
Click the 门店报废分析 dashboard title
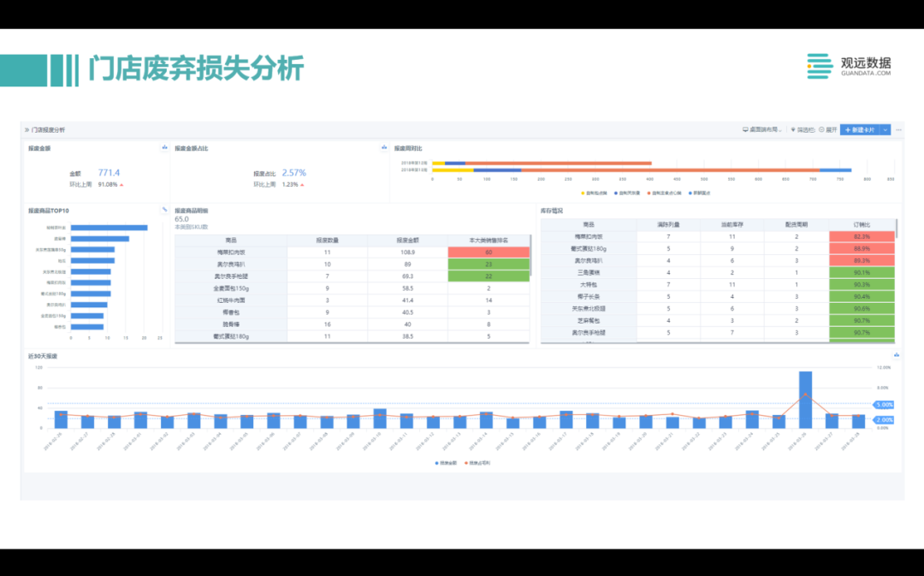point(48,130)
